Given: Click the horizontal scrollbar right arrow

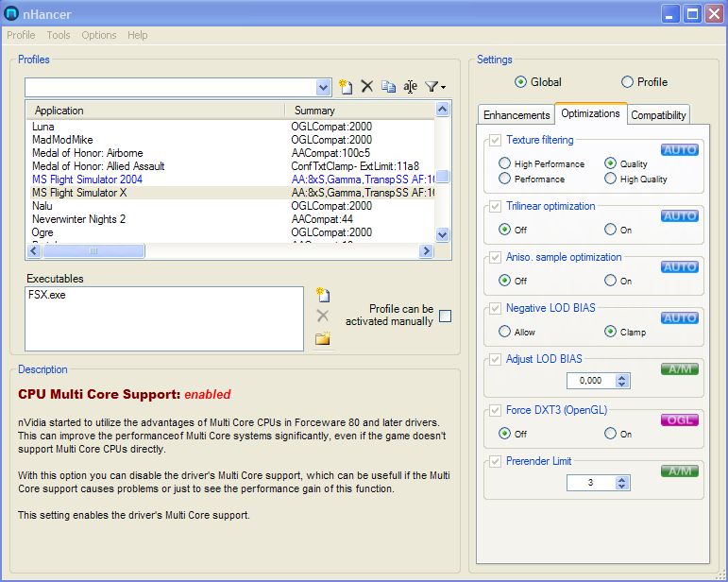Looking at the screenshot, I should coord(426,251).
